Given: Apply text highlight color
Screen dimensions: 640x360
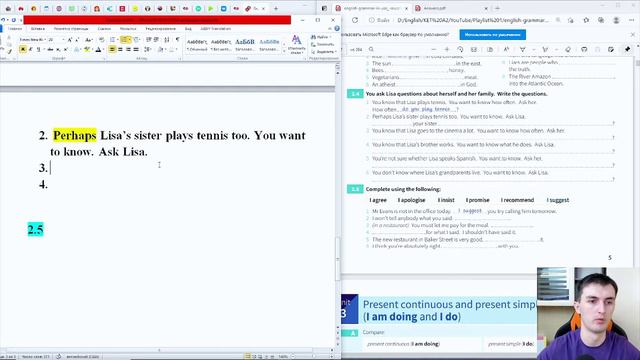Looking at the screenshot, I should coord(87,49).
